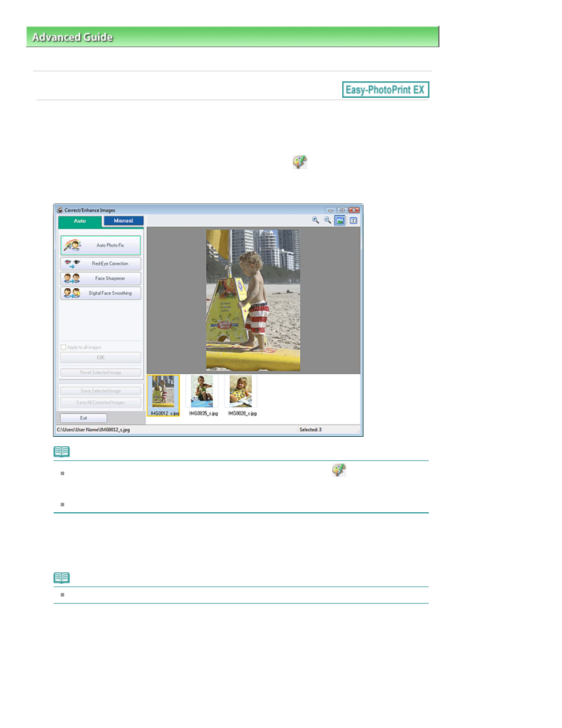Select thumbnail IMG0028_s.jpg
Viewport: 562px width, 728px height.
click(242, 396)
